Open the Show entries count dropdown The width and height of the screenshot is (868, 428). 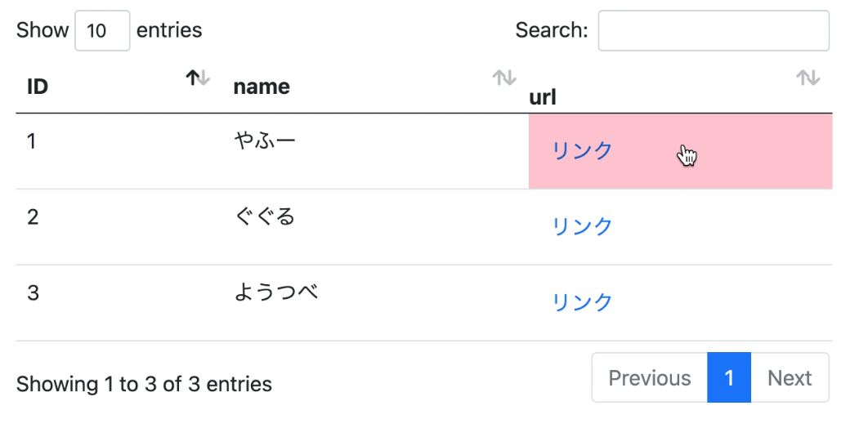(102, 31)
